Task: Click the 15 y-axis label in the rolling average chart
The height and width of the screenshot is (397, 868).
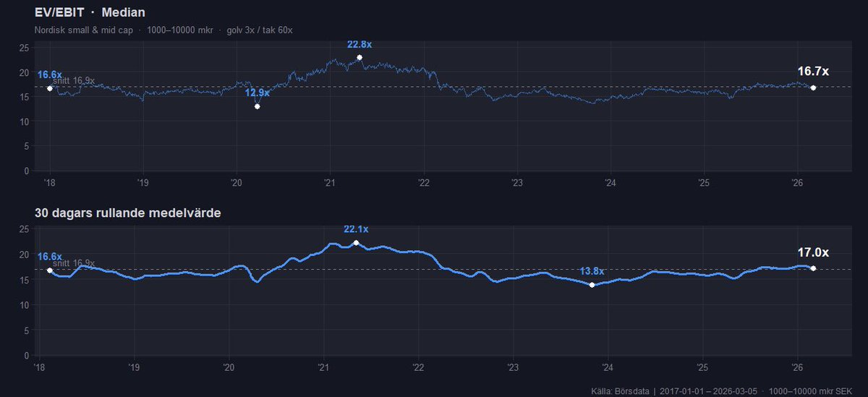Action: (24, 280)
